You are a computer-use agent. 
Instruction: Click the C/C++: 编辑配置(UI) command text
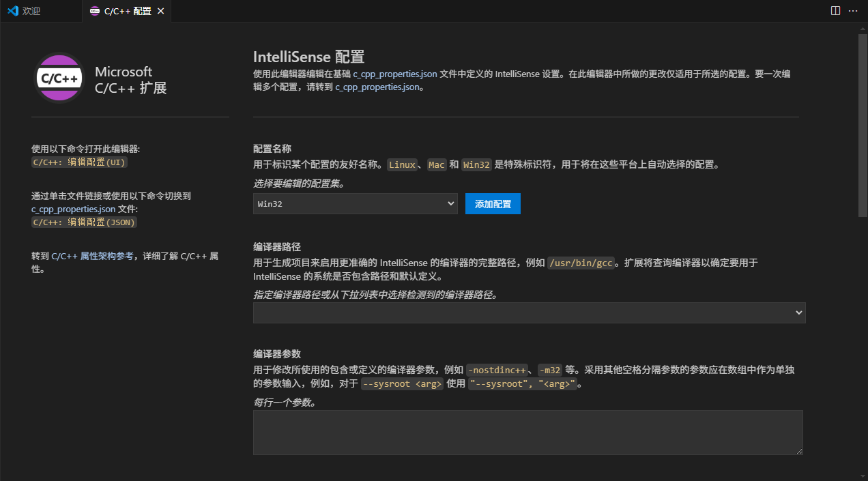click(79, 162)
